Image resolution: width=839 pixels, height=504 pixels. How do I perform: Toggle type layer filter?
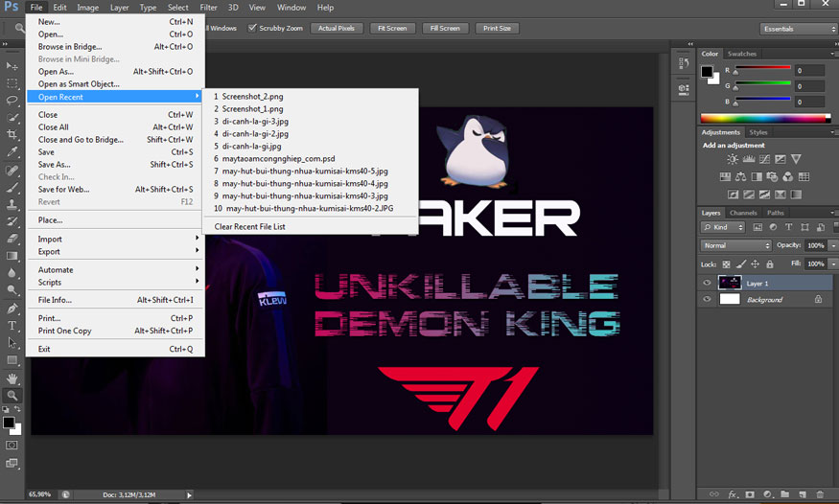point(789,227)
